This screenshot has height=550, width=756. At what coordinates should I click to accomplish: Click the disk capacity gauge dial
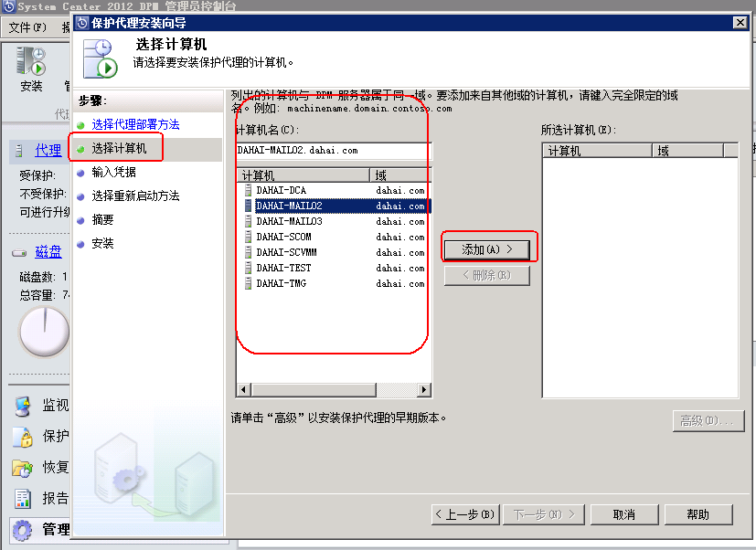tap(44, 332)
